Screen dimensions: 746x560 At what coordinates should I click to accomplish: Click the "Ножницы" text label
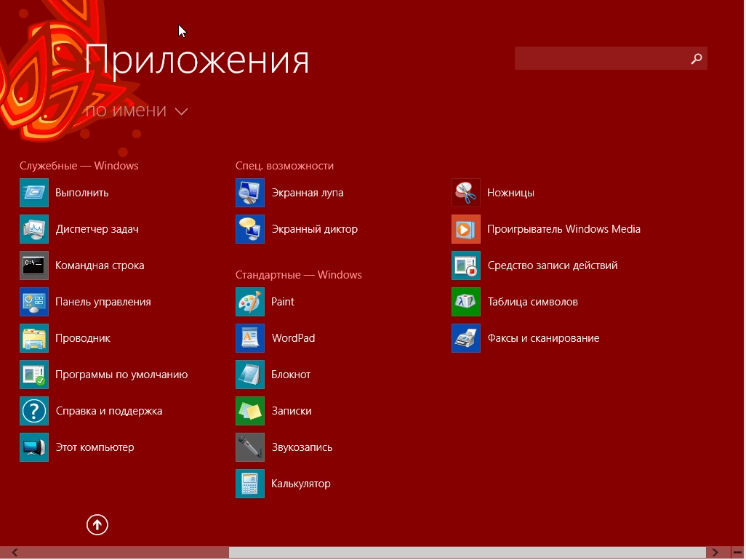[x=510, y=193]
